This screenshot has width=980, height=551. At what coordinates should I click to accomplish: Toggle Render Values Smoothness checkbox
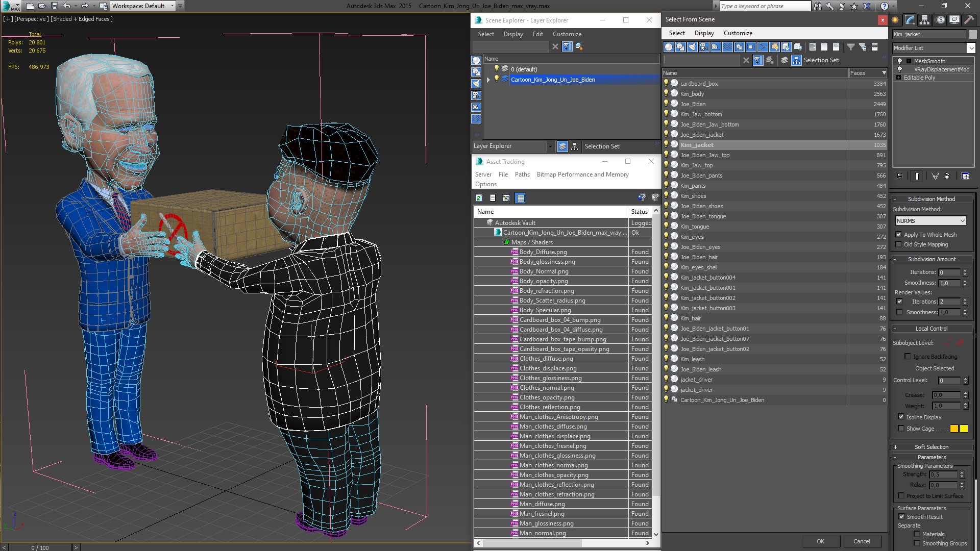tap(899, 312)
